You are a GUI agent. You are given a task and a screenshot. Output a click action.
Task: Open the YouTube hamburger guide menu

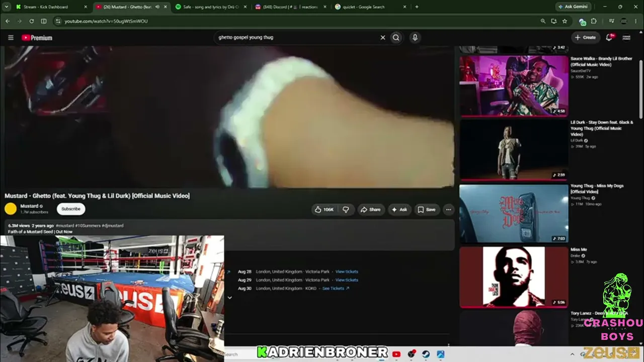pos(11,38)
